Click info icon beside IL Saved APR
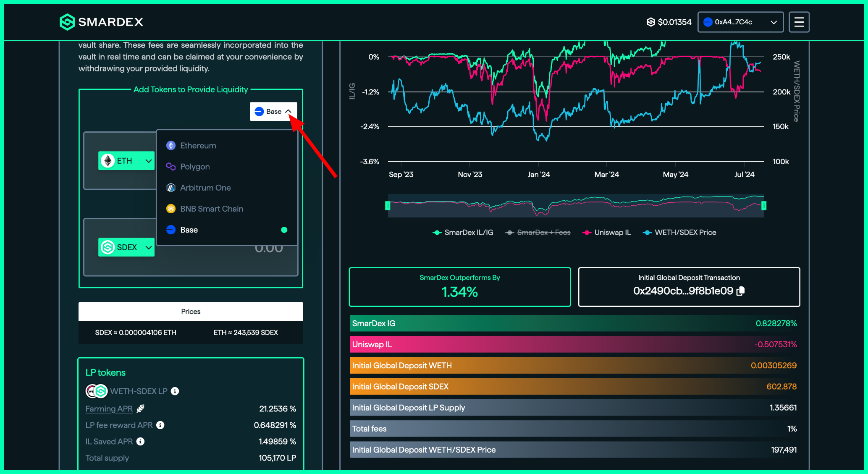 [141, 442]
